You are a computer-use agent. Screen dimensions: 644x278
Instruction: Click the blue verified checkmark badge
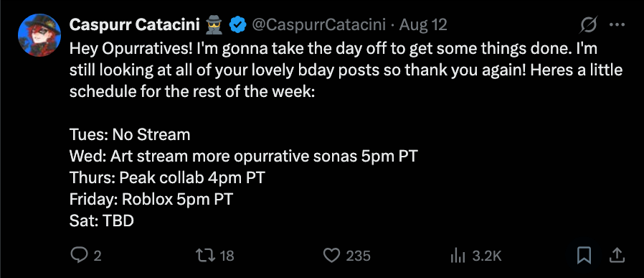point(237,25)
